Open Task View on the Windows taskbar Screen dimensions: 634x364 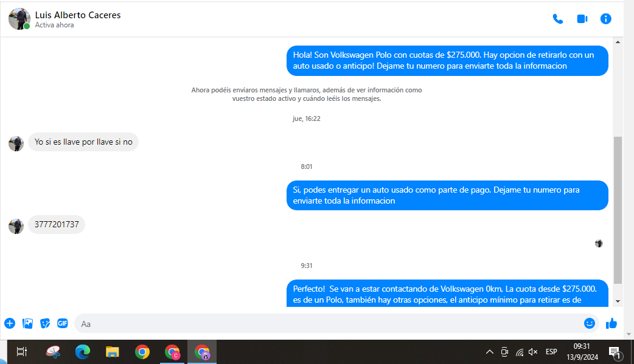point(22,352)
